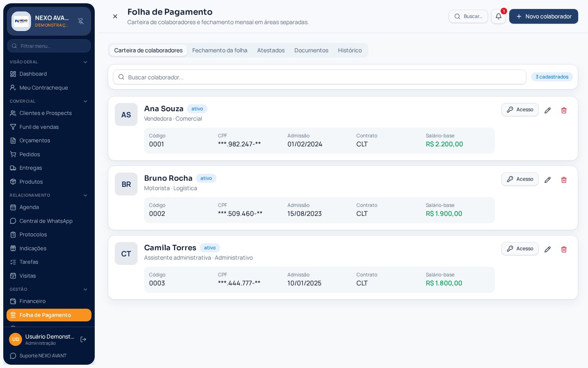This screenshot has height=368, width=588.
Task: Unpin the sidebar with the pin icon
Action: pyautogui.click(x=81, y=21)
